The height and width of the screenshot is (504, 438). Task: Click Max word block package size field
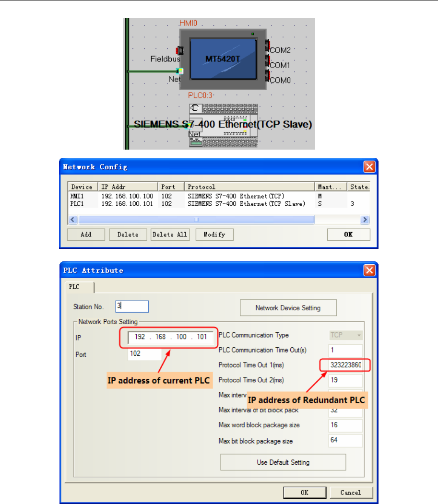click(345, 425)
